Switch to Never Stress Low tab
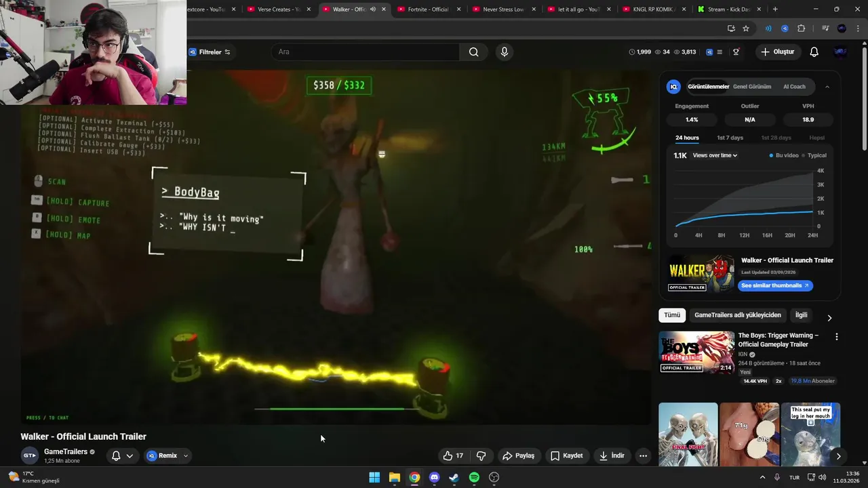 503,9
